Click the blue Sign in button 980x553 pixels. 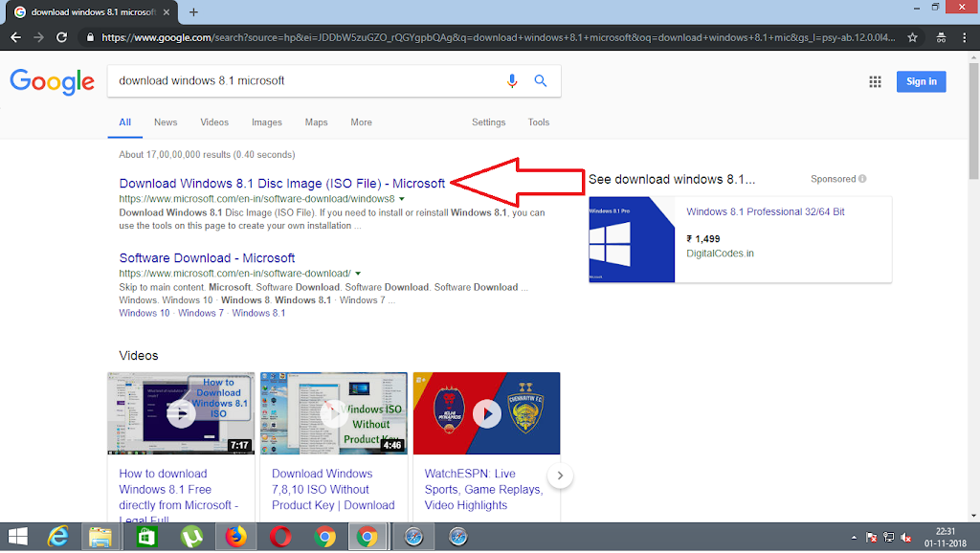click(x=921, y=81)
